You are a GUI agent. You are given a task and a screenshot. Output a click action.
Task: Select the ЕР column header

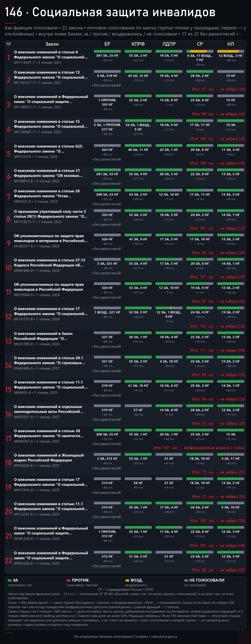coord(107,44)
